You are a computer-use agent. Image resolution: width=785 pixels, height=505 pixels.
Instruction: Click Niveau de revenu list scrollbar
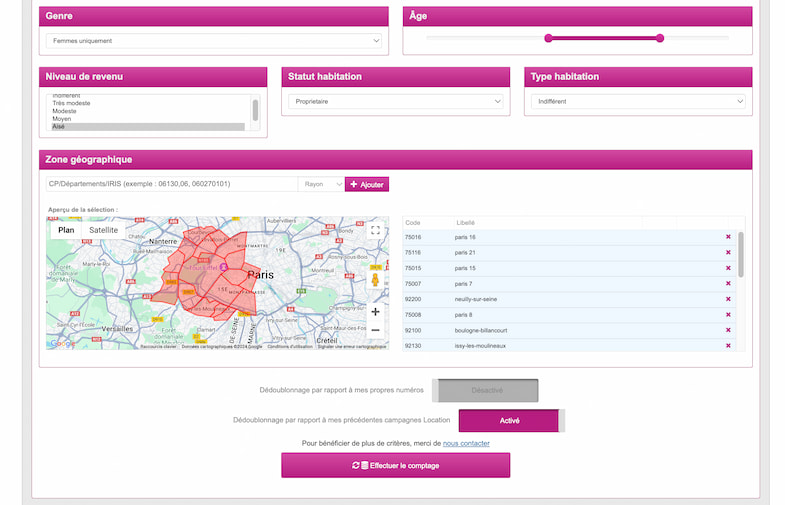tap(255, 110)
